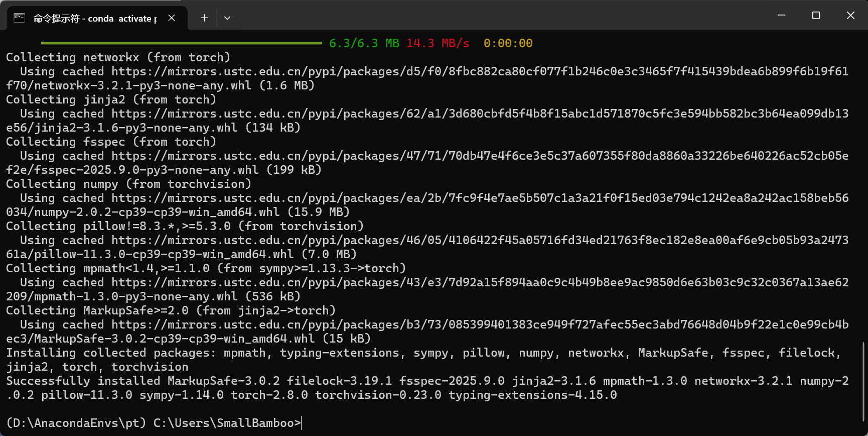
Task: Expand the new tab profile dropdown chevron
Action: coord(227,18)
